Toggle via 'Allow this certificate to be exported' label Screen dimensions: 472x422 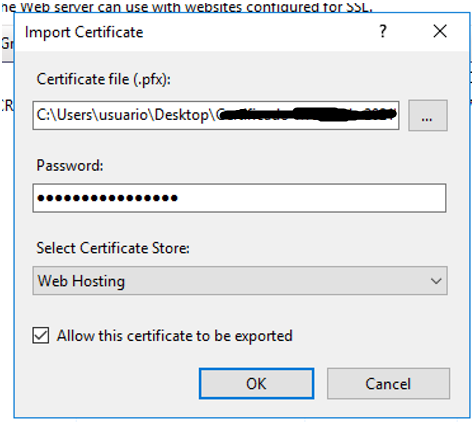[174, 336]
